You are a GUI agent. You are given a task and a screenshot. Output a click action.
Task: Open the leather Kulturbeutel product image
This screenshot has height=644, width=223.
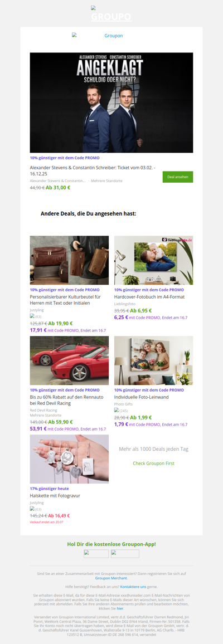[x=69, y=260]
